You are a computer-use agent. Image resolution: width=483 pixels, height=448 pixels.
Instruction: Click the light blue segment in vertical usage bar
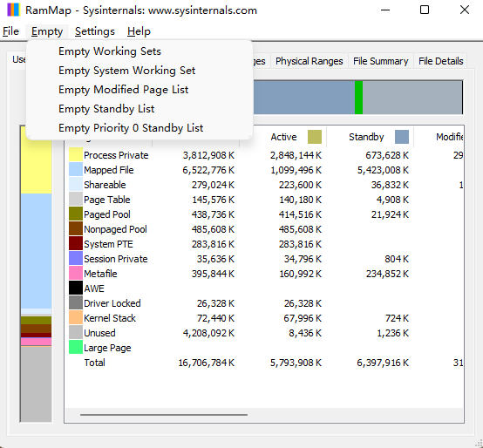point(36,251)
